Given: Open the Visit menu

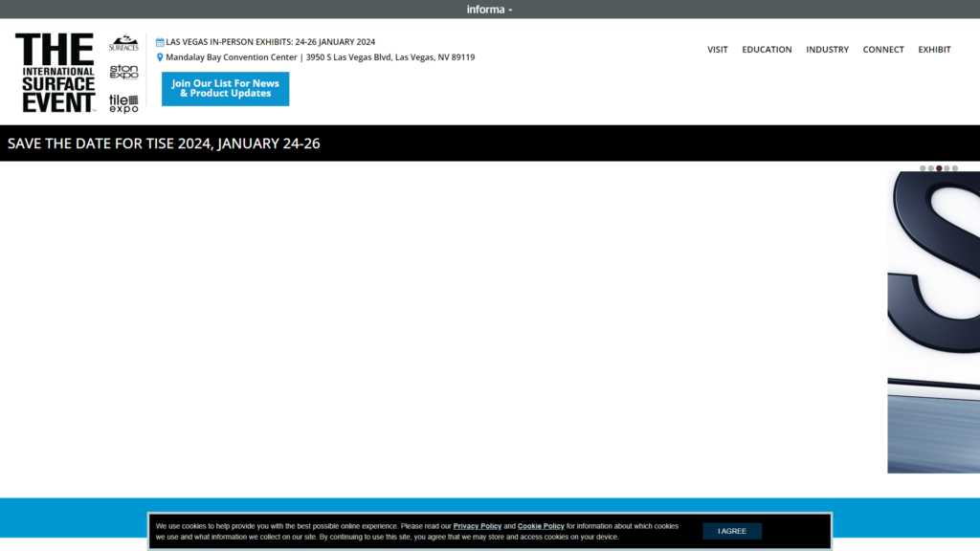Looking at the screenshot, I should 718,50.
